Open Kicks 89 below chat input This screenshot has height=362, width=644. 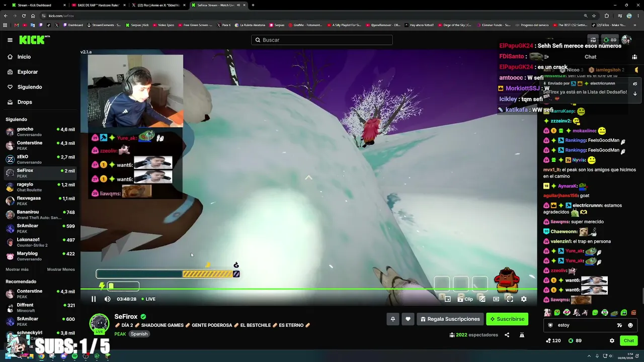(575, 341)
